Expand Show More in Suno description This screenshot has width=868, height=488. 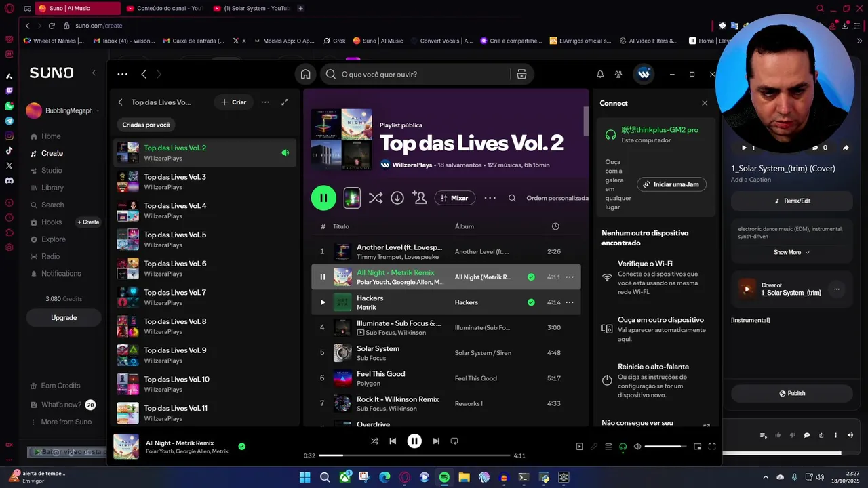(x=791, y=252)
